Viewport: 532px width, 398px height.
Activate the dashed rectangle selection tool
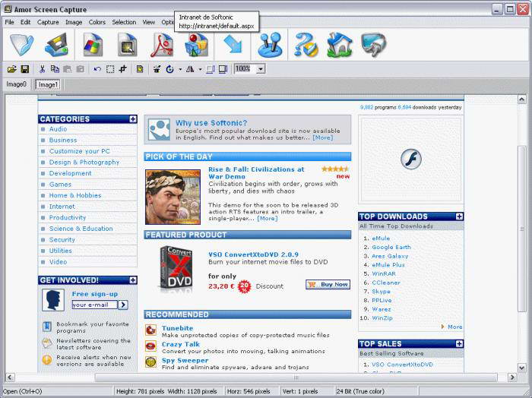coord(110,69)
